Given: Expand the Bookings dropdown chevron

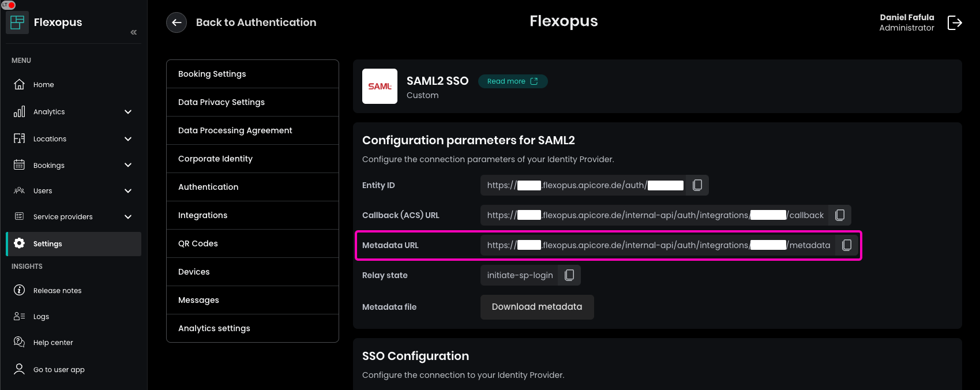Looking at the screenshot, I should click(128, 165).
